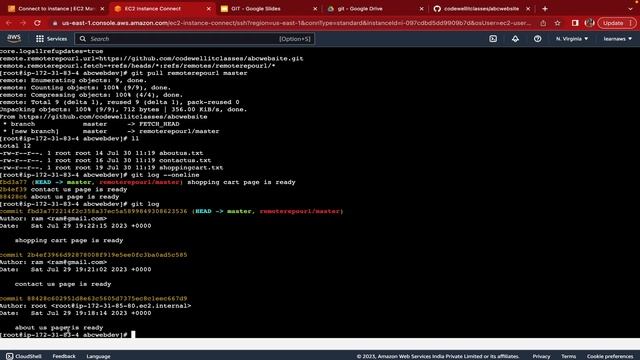The width and height of the screenshot is (640, 360).
Task: Click 'Date: Sat Jul 29 19:21:02 2023' line
Action: point(76,269)
